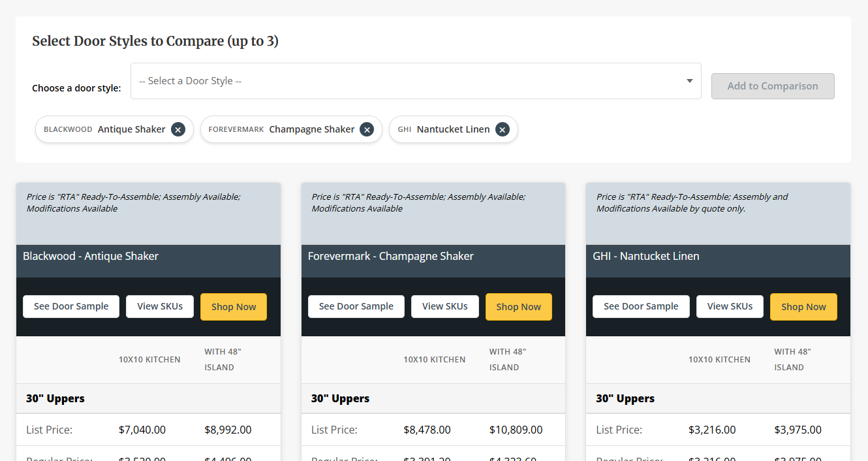See Door Sample for Blackwood Antique Shaker
This screenshot has height=461, width=868.
coord(71,306)
